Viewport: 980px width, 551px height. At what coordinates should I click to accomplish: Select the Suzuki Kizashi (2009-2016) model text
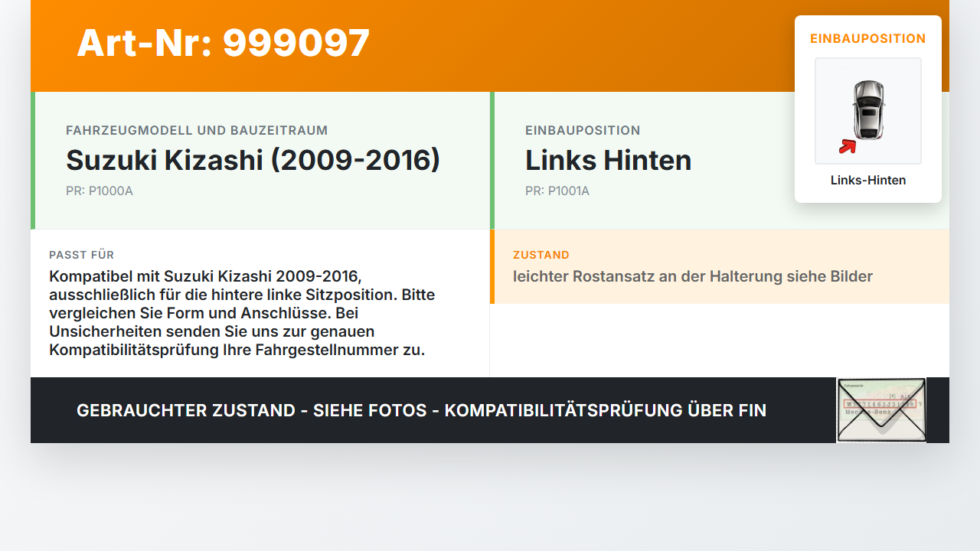tap(253, 160)
